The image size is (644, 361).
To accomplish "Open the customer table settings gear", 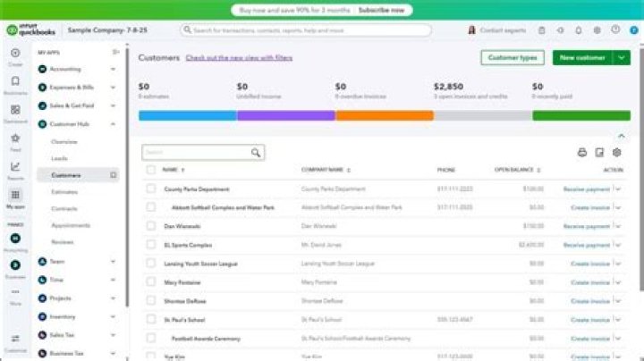I will 616,153.
